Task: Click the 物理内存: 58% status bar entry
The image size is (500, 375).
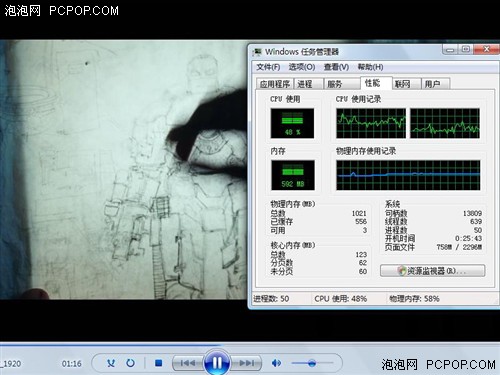Action: coord(414,299)
